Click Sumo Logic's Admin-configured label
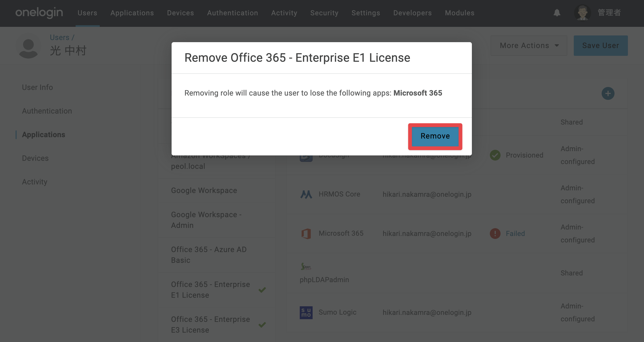 [578, 312]
